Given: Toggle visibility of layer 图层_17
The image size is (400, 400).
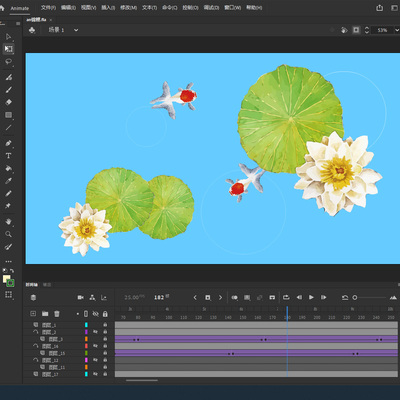Looking at the screenshot, I should pyautogui.click(x=95, y=374).
